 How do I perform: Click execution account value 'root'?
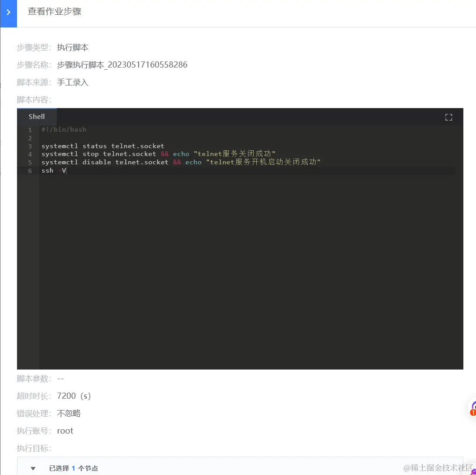pyautogui.click(x=65, y=431)
